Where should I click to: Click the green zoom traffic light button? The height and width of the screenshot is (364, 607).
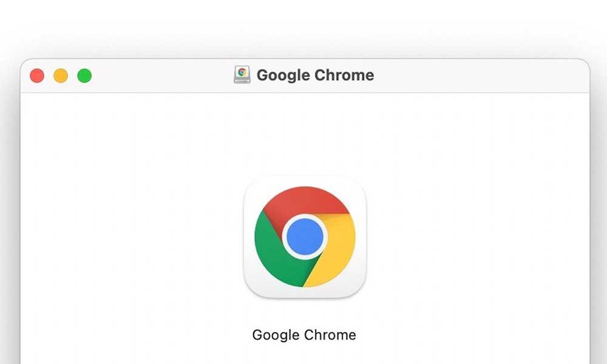pos(83,75)
